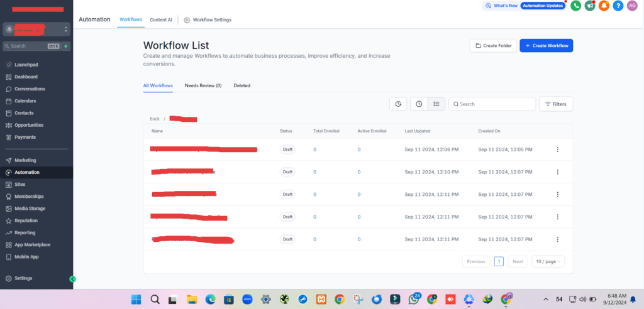Open the orange notifications bell
This screenshot has height=309, width=644.
(x=604, y=6)
